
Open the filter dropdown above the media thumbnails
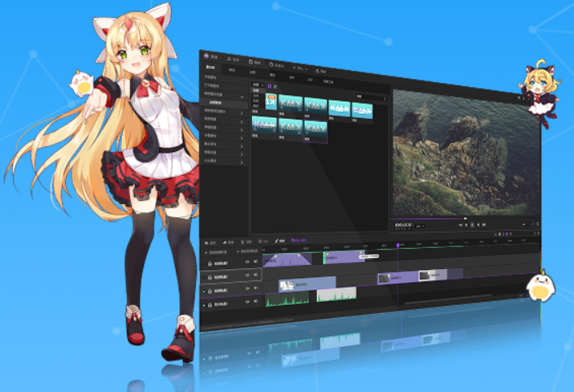coord(258,85)
